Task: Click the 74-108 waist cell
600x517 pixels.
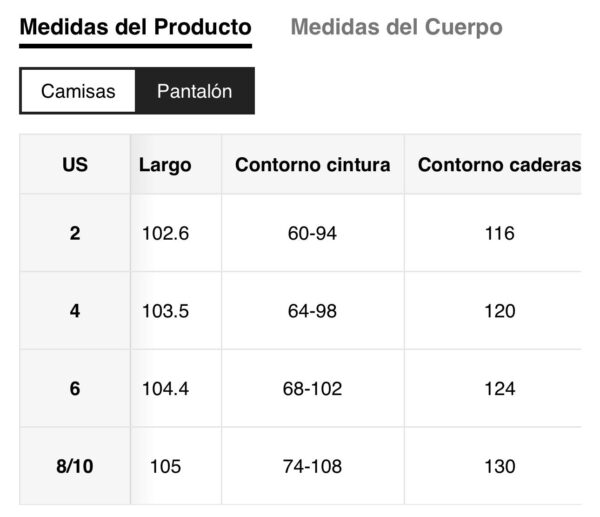Action: (x=312, y=466)
